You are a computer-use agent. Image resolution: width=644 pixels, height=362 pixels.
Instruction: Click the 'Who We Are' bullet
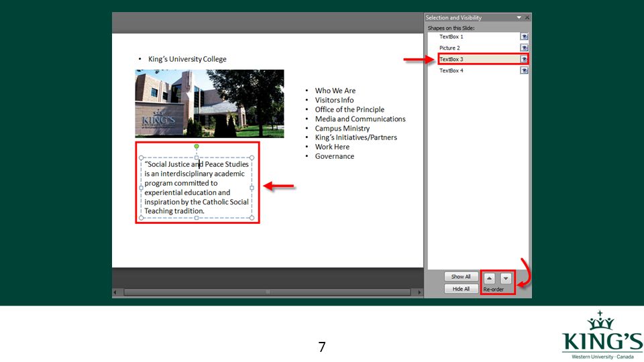335,90
